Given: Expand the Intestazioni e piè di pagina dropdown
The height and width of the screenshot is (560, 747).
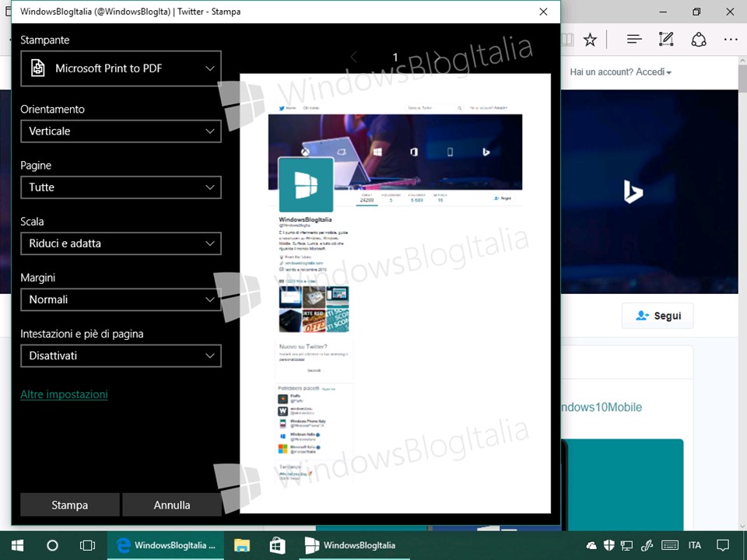Looking at the screenshot, I should (x=121, y=356).
